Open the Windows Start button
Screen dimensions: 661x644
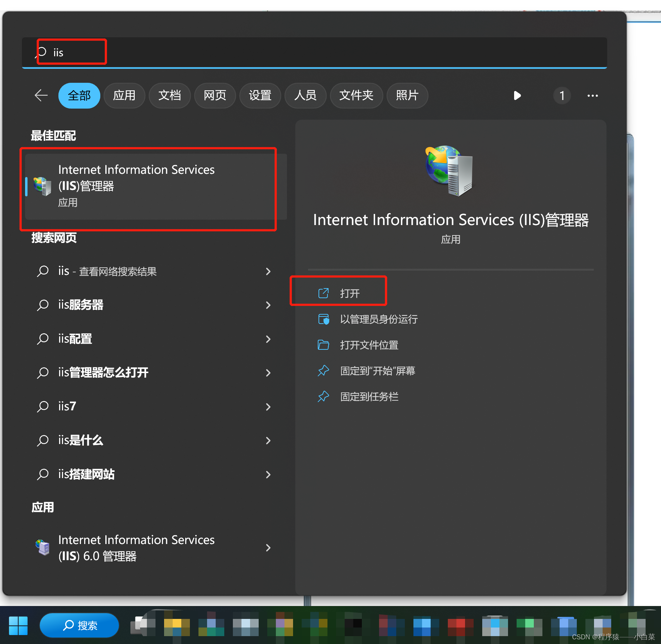tap(18, 625)
